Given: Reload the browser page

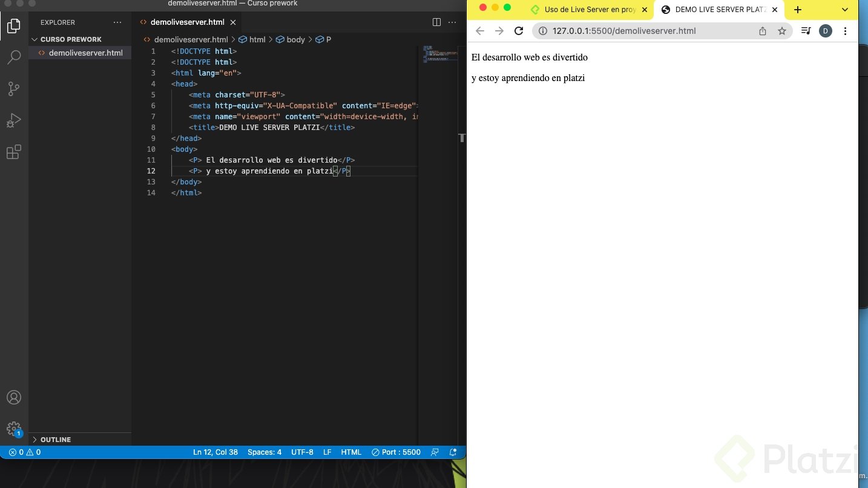Looking at the screenshot, I should pyautogui.click(x=518, y=31).
